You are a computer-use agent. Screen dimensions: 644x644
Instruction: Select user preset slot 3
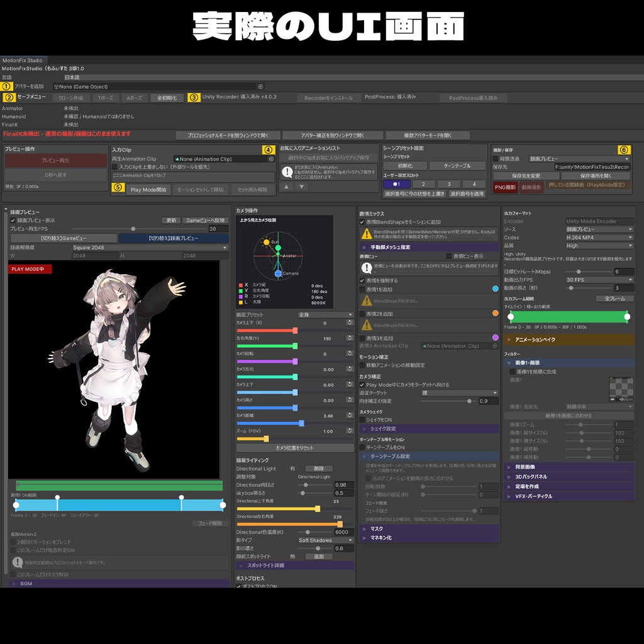coord(448,184)
